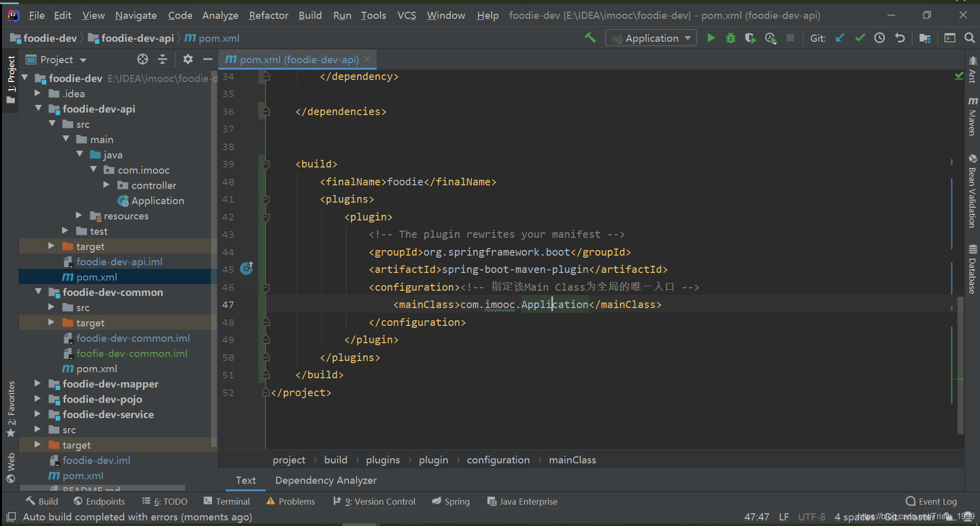Open the Ant tool window
This screenshot has height=526, width=980.
coord(972,70)
